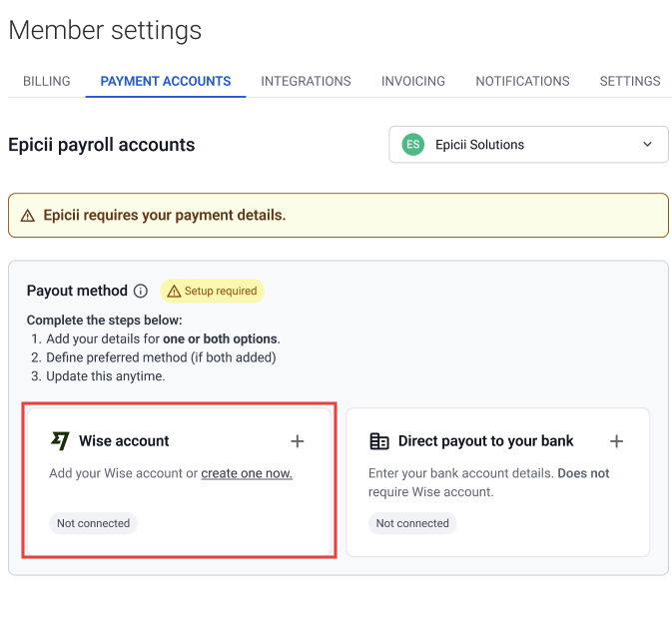Click the bank building icon

[x=379, y=441]
